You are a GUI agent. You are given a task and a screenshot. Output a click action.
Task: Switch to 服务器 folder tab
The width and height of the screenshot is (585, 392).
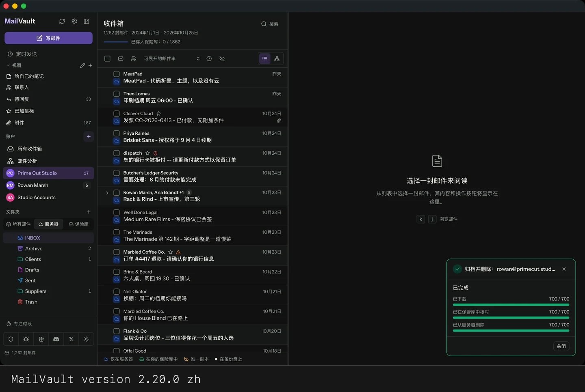pyautogui.click(x=48, y=224)
